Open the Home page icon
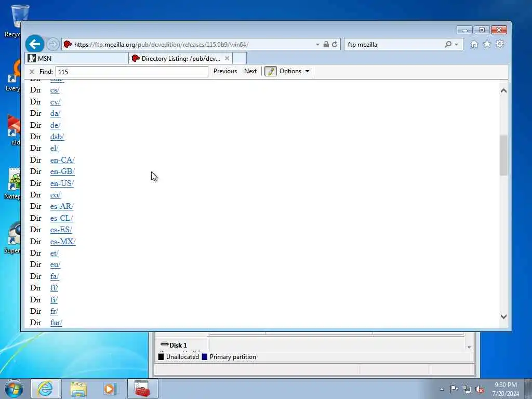532x399 pixels. point(474,44)
